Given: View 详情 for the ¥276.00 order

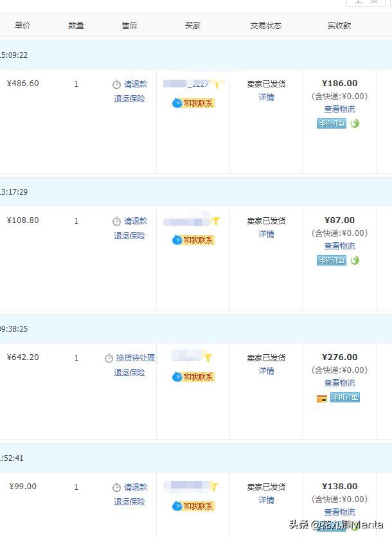Looking at the screenshot, I should [x=267, y=371].
